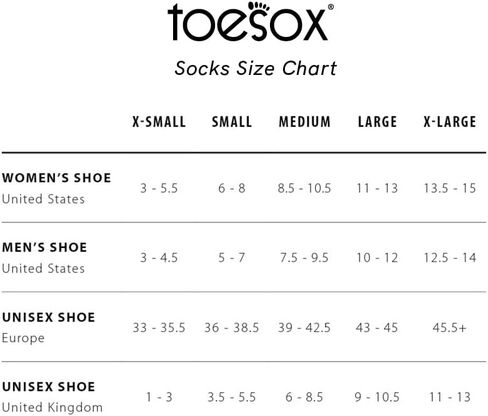Click the Socks Size Chart title

[x=256, y=69]
